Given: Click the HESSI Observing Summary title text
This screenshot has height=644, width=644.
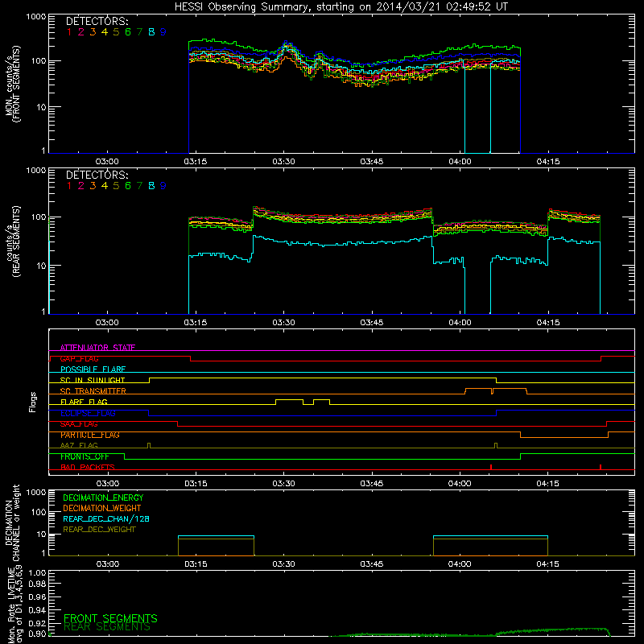Looking at the screenshot, I should [341, 7].
